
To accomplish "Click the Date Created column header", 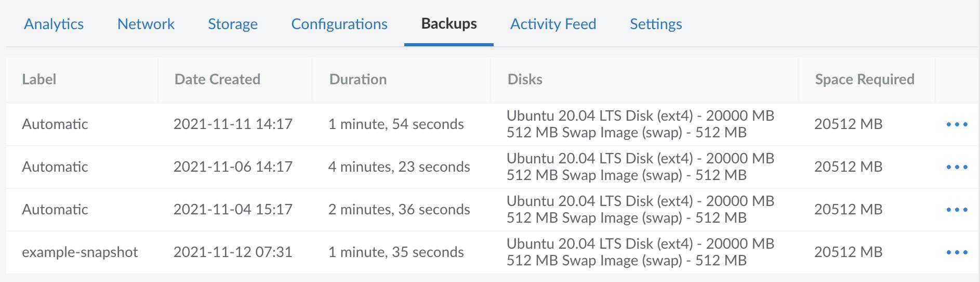I will (x=217, y=79).
